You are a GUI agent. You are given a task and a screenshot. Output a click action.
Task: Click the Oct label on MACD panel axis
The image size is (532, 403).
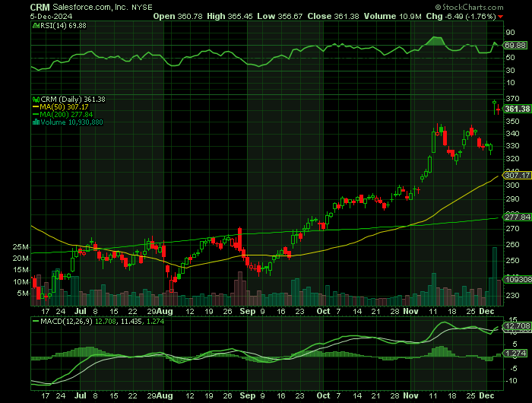coord(323,395)
